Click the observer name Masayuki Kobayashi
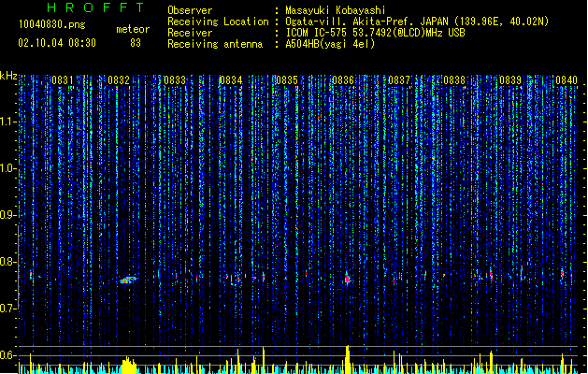This screenshot has width=588, height=374. pos(336,10)
